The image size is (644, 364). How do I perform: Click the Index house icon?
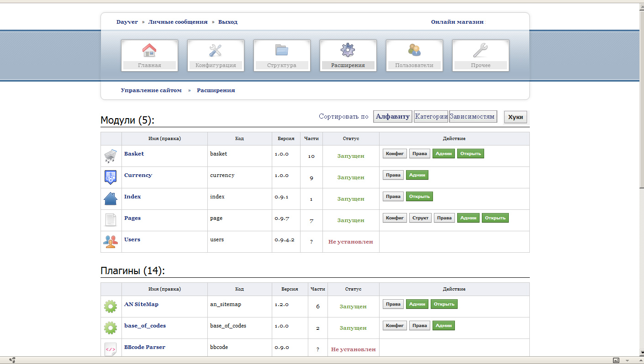(111, 199)
